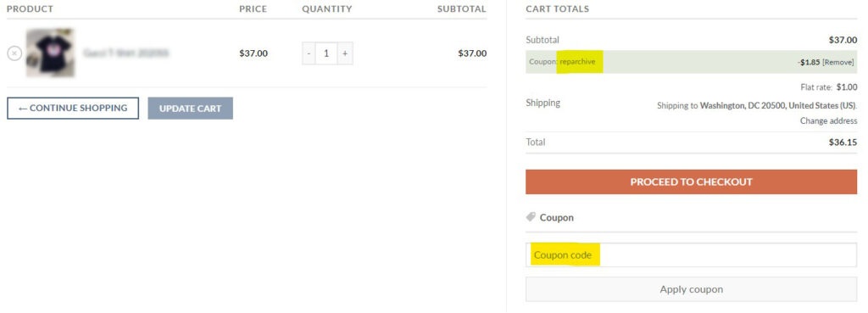The width and height of the screenshot is (868, 313).
Task: Click the coupon tag icon
Action: 531,217
